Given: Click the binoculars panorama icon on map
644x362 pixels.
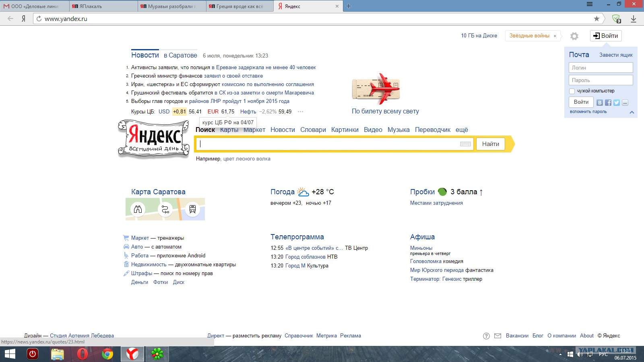Looking at the screenshot, I should (x=138, y=209).
